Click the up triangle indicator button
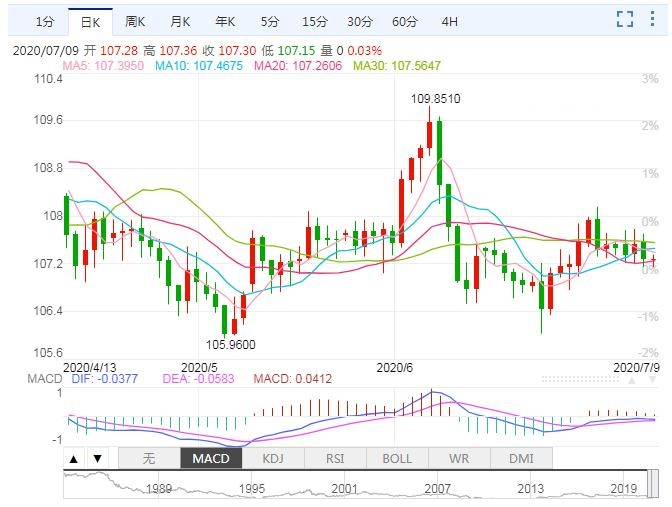Screen dimensions: 672x507 (74, 459)
